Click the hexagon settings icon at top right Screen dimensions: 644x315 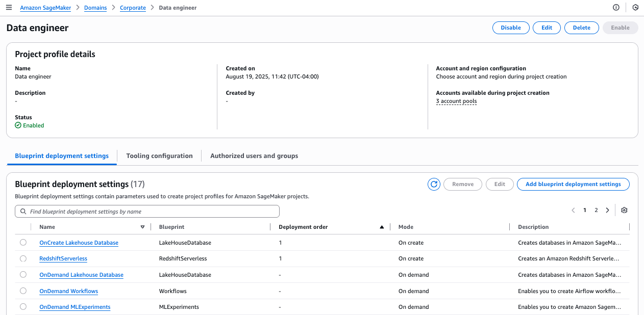[x=635, y=8]
